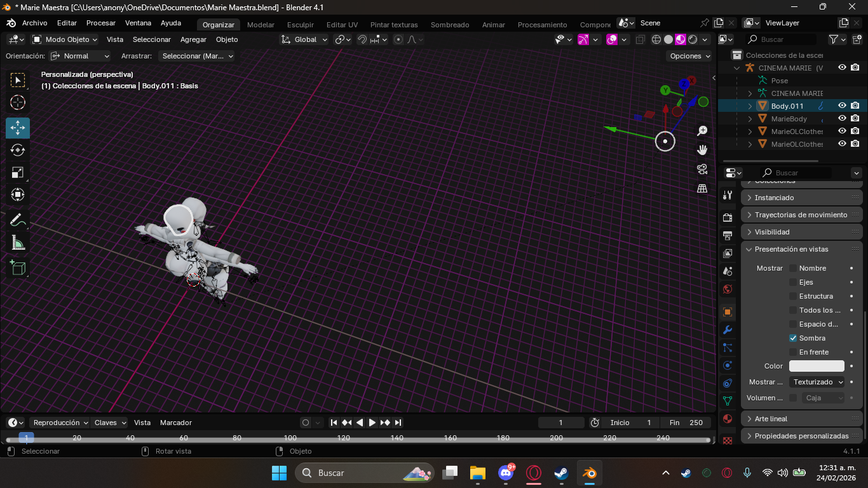
Task: Toggle the camera view viewport icon
Action: coord(702,169)
